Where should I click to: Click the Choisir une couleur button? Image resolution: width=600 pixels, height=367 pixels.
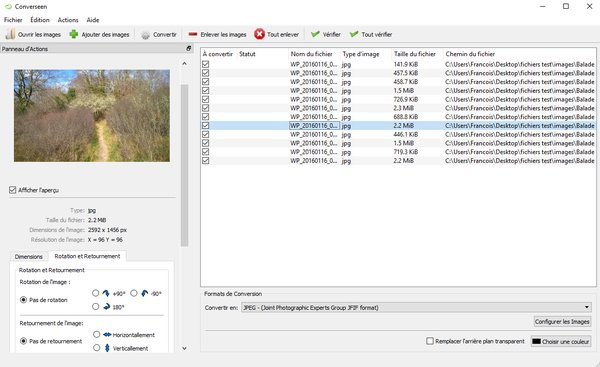[561, 341]
